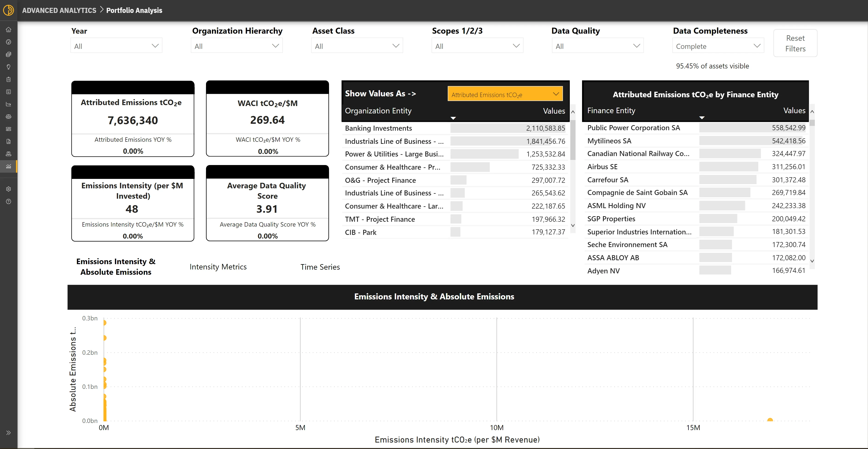Open the lightbulb insights sidebar icon
Screen dimensions: 868x449
(x=9, y=67)
